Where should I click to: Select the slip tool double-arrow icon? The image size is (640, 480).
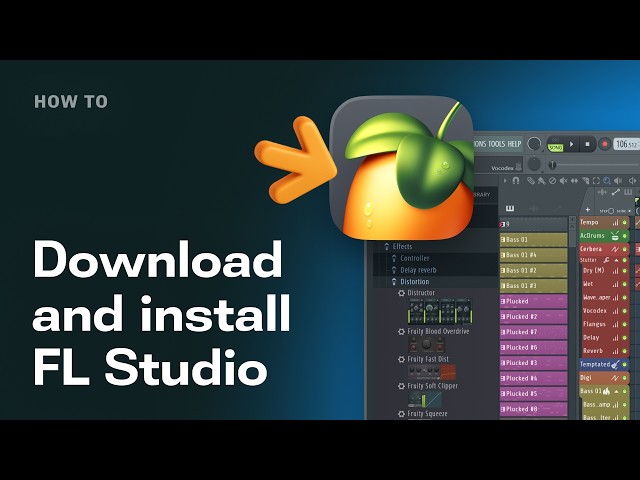(574, 180)
